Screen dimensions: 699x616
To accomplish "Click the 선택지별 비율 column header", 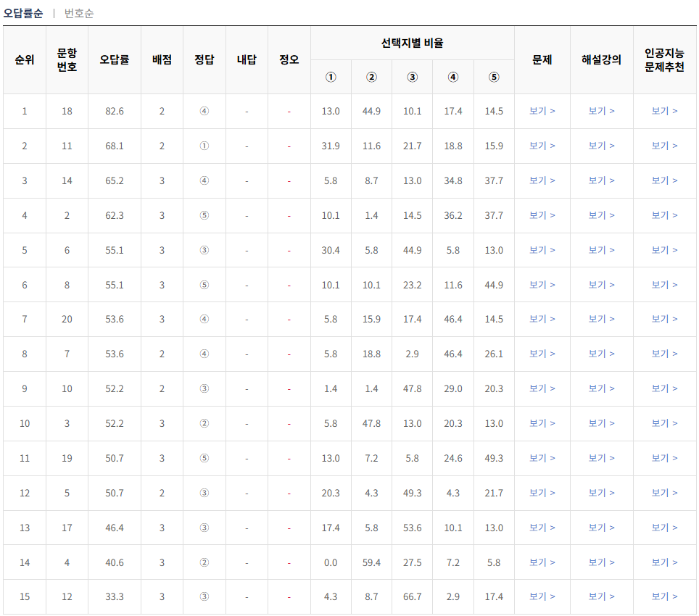I will point(412,43).
